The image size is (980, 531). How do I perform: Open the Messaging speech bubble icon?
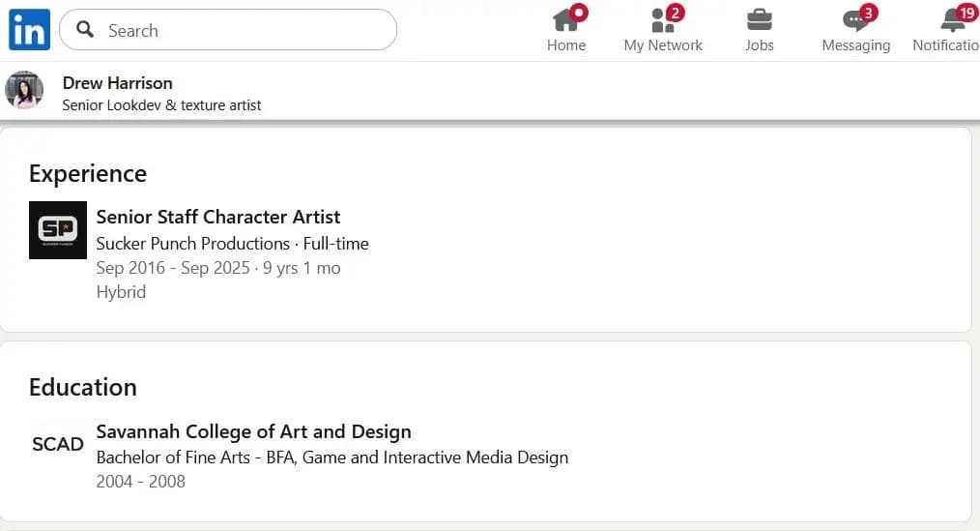click(x=853, y=20)
